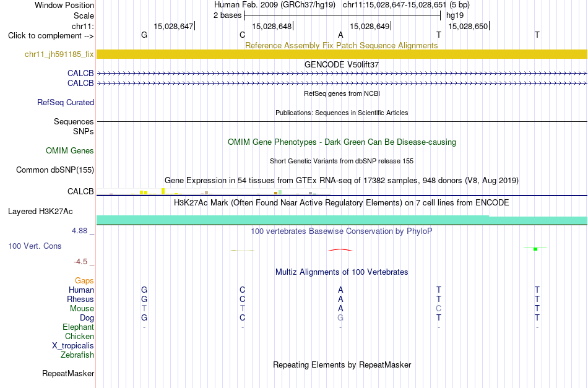This screenshot has height=388, width=588.
Task: Click the Rhesus alignment row label
Action: 80,299
